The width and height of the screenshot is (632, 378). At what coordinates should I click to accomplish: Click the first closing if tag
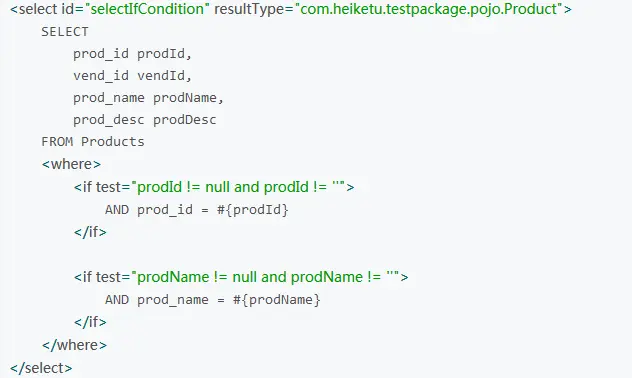pos(90,232)
